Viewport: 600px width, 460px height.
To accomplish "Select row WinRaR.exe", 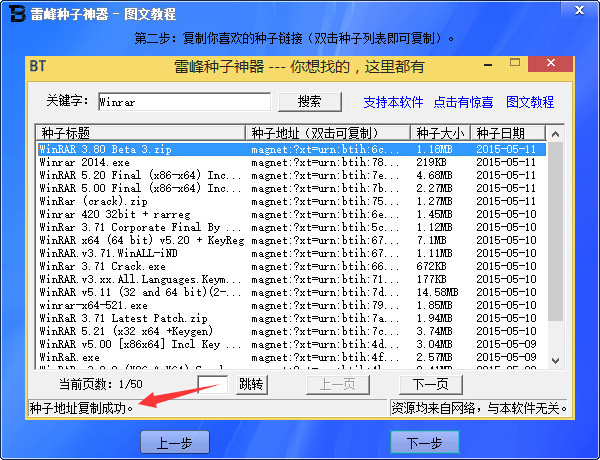I will pos(292,357).
